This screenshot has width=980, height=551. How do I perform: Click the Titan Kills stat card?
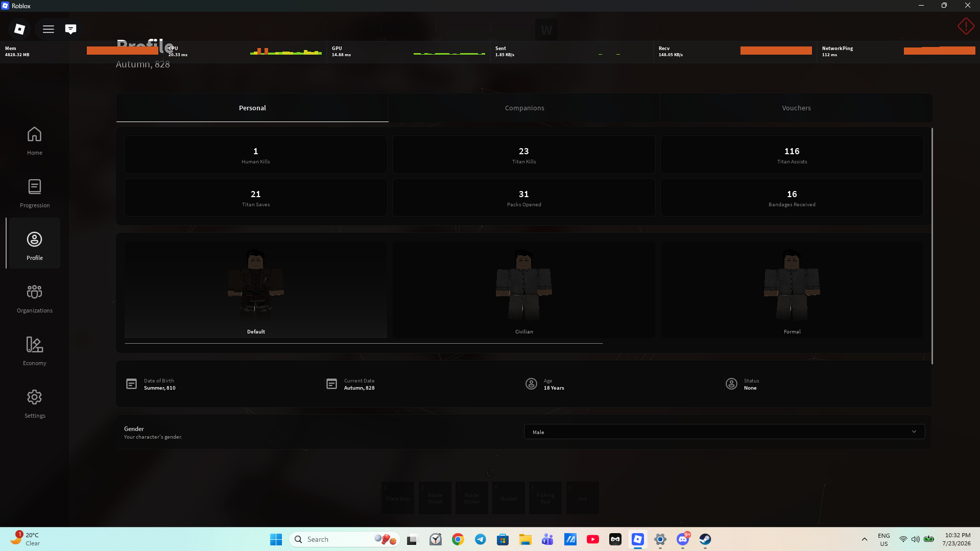[x=524, y=155]
